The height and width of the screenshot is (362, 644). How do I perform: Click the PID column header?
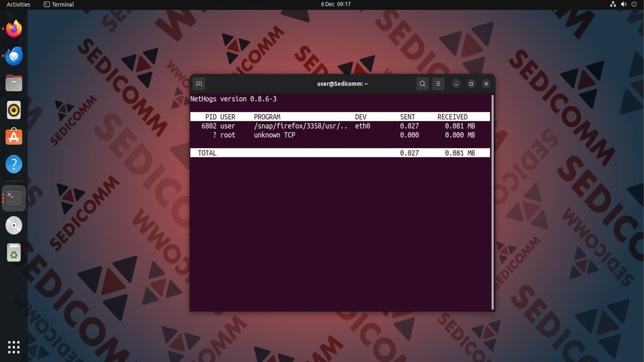pos(211,117)
